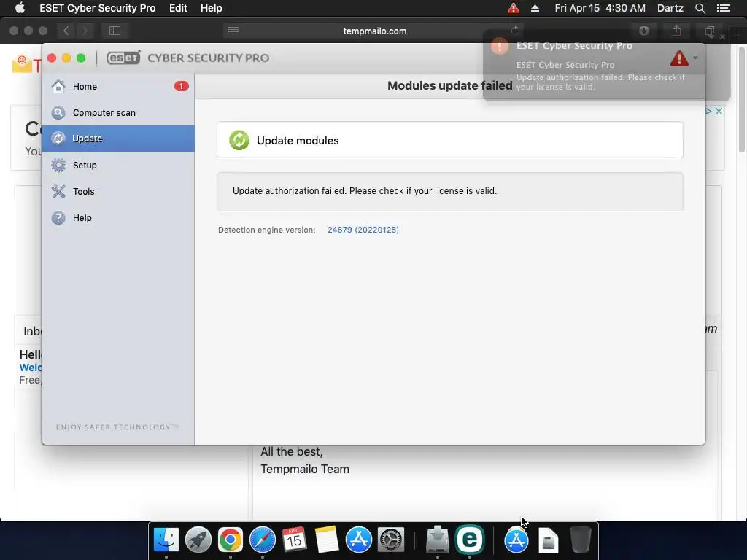Open the Setup section
The image size is (747, 560).
(117, 166)
